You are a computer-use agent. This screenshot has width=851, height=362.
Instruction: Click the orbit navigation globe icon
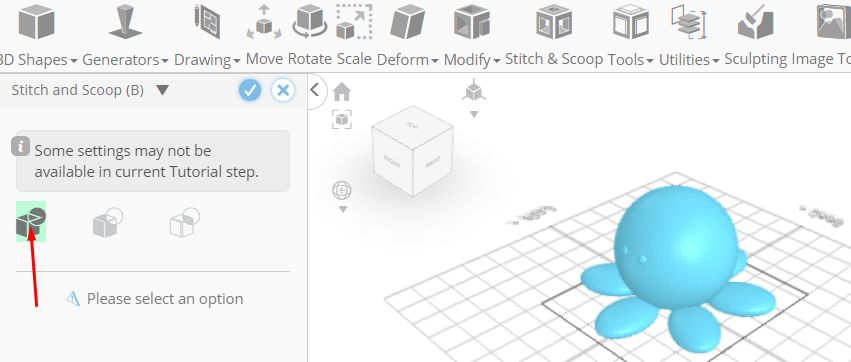point(342,190)
